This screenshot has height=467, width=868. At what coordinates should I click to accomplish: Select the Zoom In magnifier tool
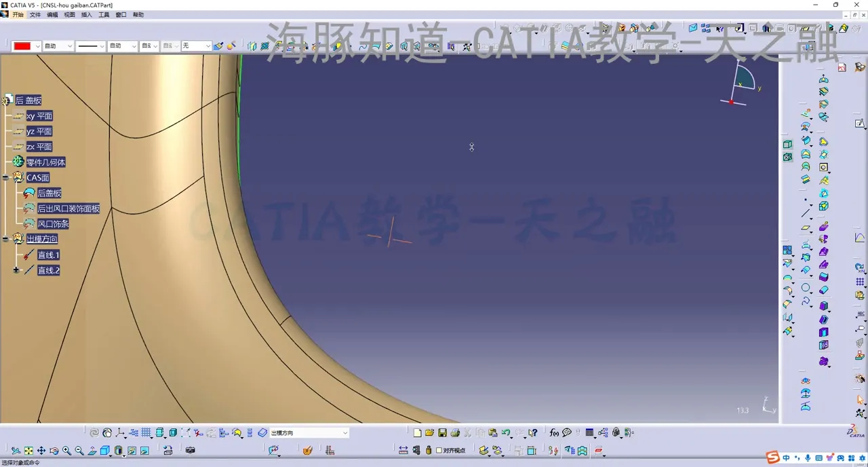[x=67, y=450]
